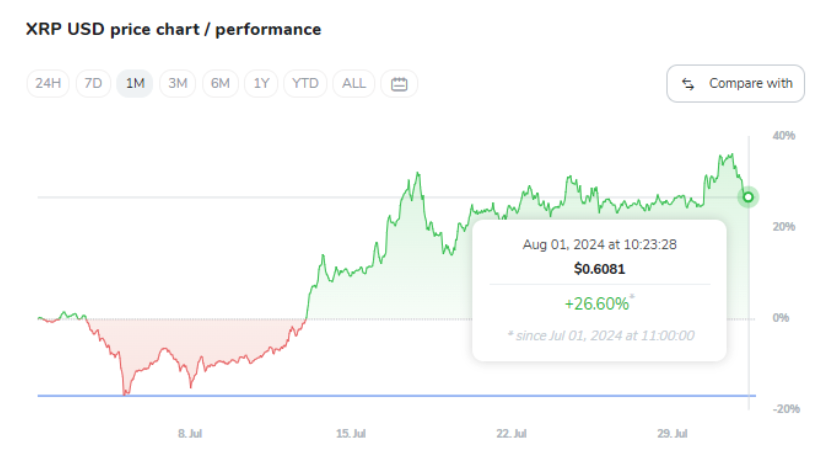836x472 pixels.
Task: Switch to YTD performance view
Action: pos(305,84)
